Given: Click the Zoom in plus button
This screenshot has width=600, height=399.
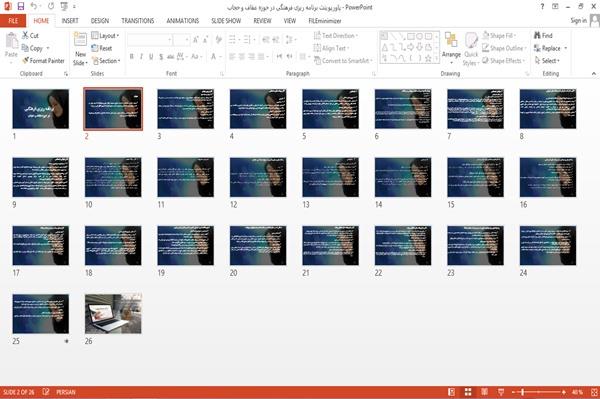Looking at the screenshot, I should point(564,392).
